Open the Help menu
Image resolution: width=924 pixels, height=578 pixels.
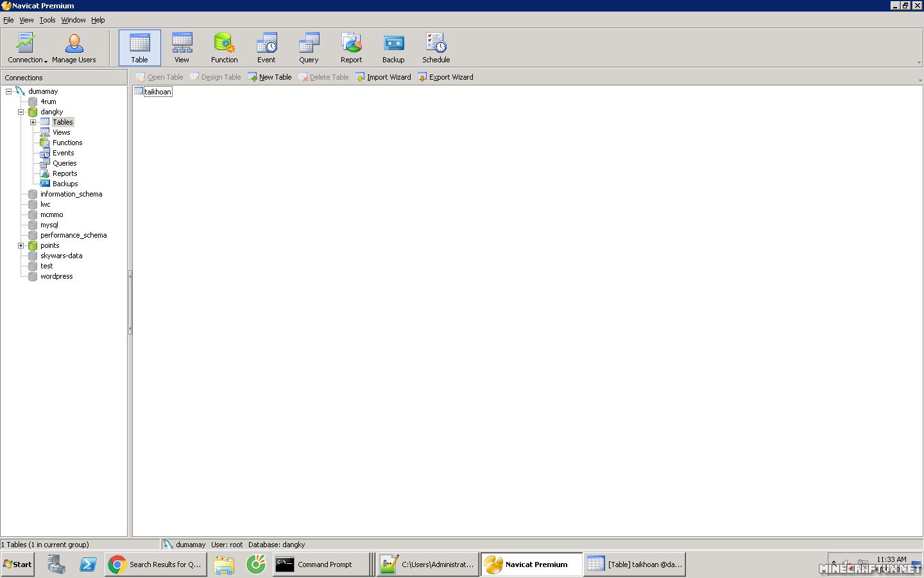(98, 20)
